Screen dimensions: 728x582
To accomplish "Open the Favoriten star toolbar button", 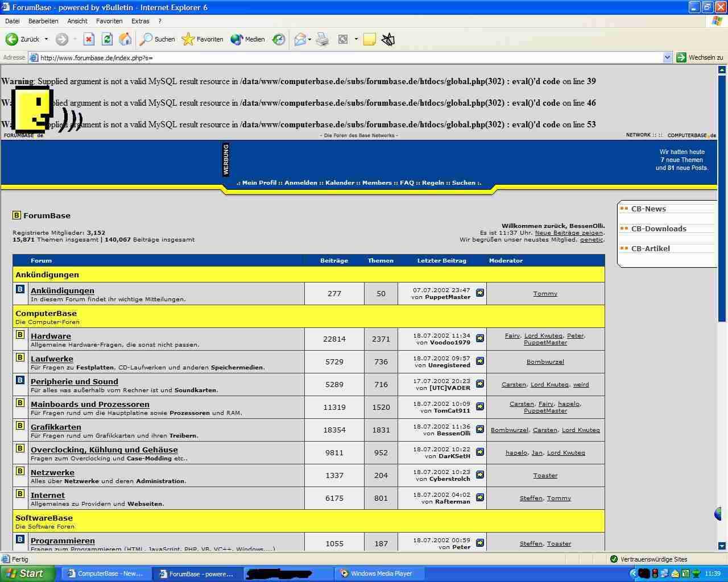I will 202,39.
